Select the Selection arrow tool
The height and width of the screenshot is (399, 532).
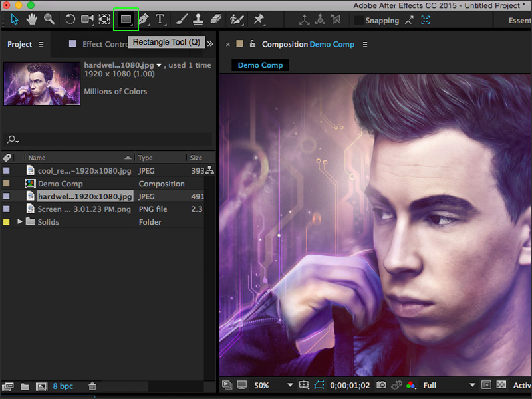15,19
